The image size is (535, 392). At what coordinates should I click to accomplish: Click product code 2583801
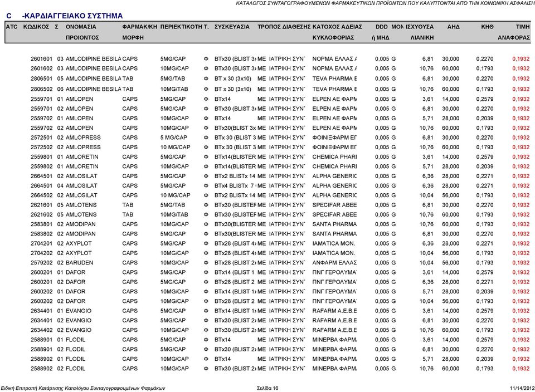point(42,224)
